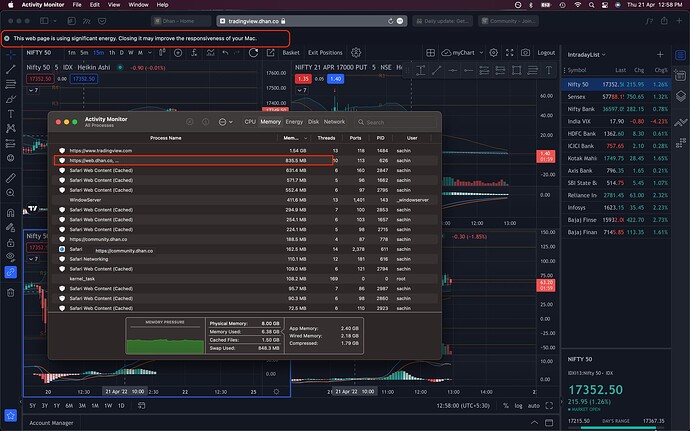The image size is (690, 431).
Task: Select the ruler measure tool
Action: click(x=11, y=178)
